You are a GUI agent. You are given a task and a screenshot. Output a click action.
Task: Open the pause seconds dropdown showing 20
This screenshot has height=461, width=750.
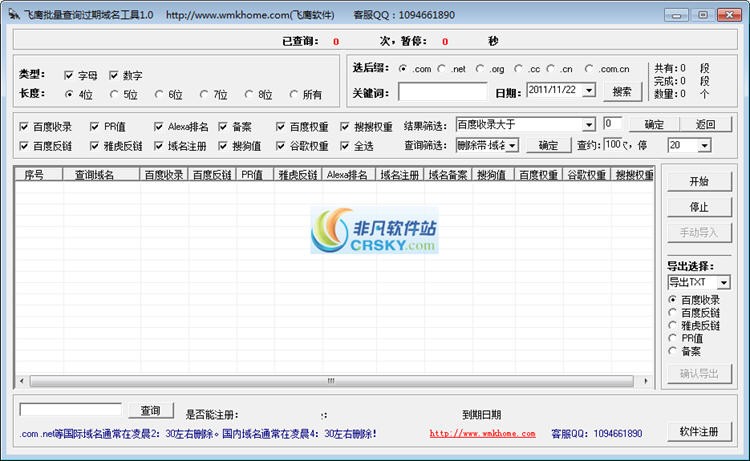coord(704,145)
